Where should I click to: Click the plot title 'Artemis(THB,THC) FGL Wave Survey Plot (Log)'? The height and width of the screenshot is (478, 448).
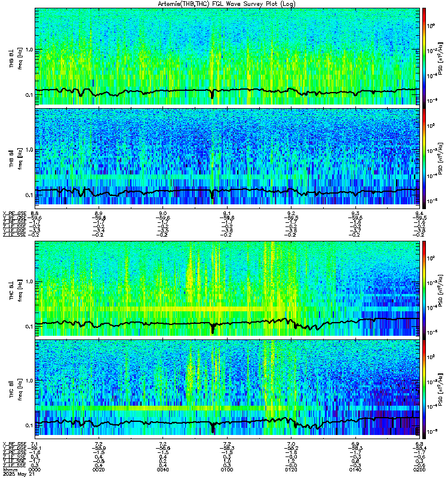[226, 4]
